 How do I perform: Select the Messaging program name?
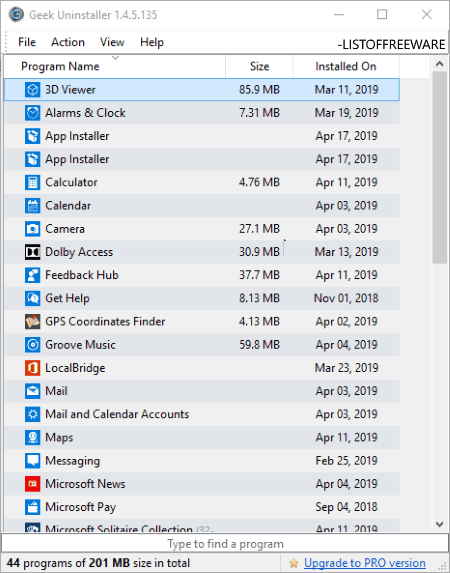[x=72, y=461]
